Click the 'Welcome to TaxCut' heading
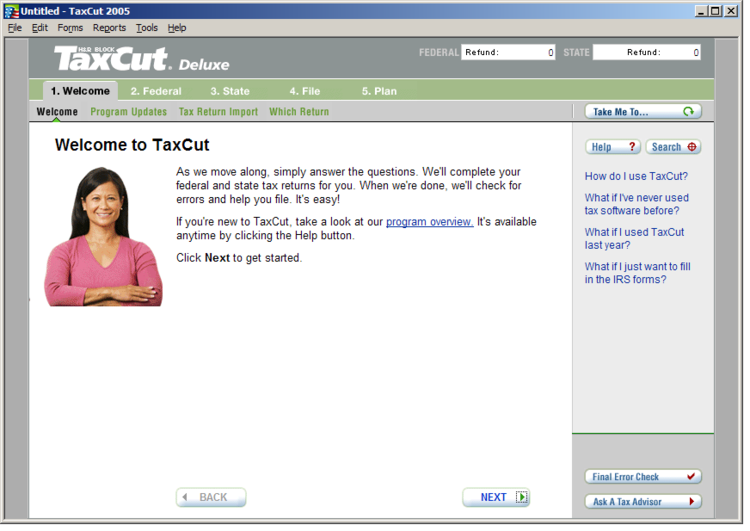This screenshot has height=531, width=750. pyautogui.click(x=133, y=146)
